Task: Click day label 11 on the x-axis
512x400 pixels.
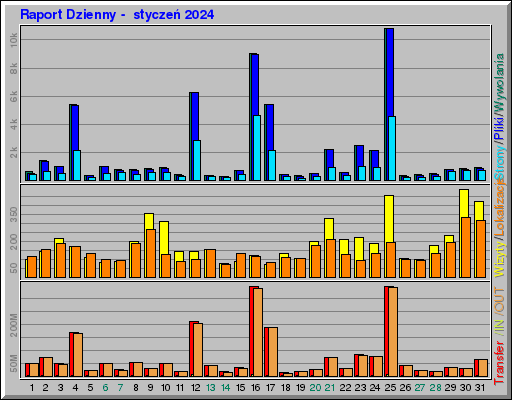Action: [x=180, y=388]
